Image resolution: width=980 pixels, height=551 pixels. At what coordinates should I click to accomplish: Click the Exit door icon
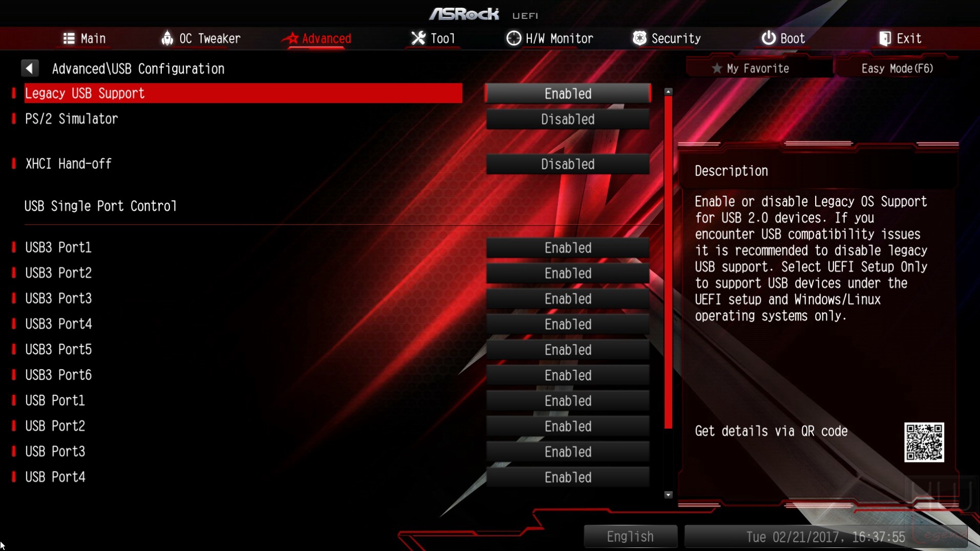(x=885, y=38)
